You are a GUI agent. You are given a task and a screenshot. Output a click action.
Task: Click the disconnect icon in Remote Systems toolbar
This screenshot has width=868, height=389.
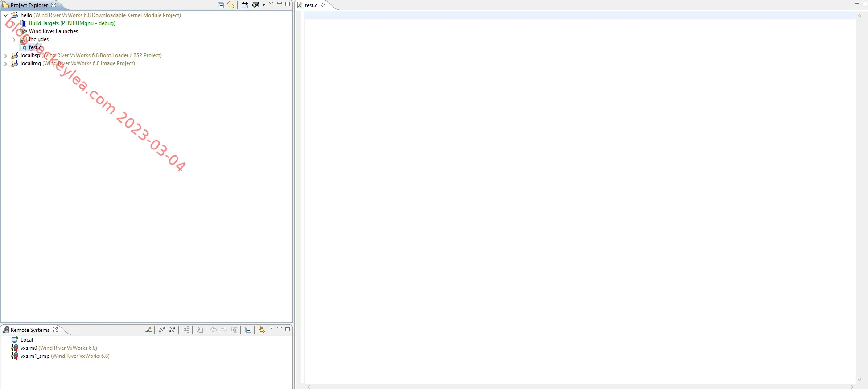coord(172,330)
